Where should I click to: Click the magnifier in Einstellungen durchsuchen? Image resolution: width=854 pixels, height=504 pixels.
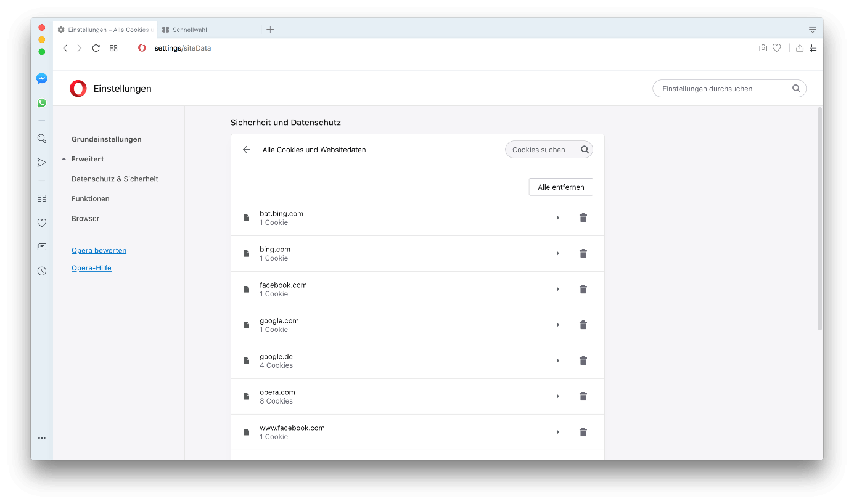[796, 89]
